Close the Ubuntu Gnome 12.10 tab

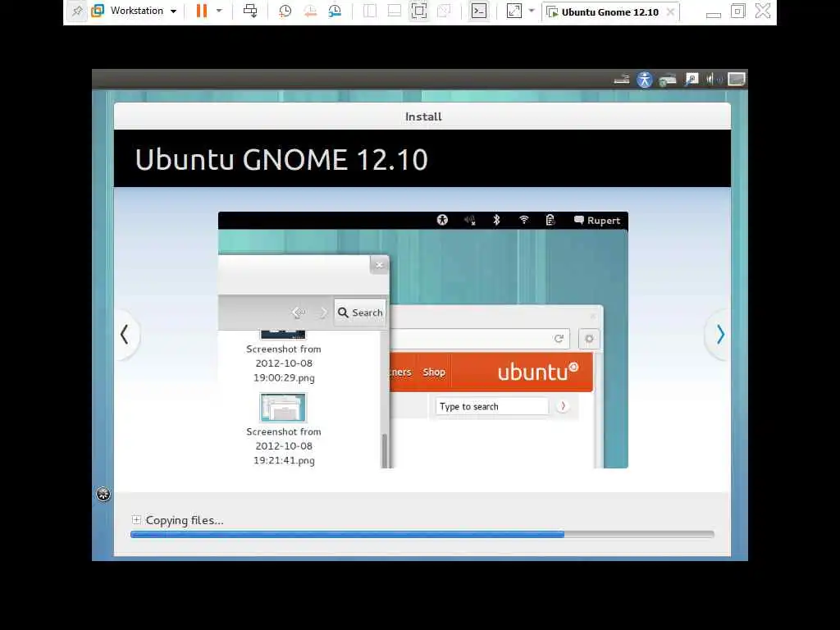(670, 11)
